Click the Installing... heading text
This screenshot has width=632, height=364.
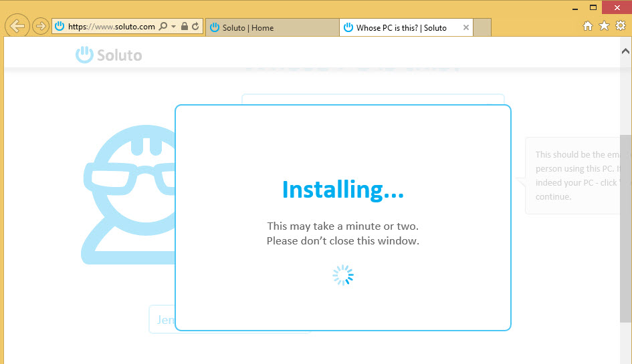point(343,190)
